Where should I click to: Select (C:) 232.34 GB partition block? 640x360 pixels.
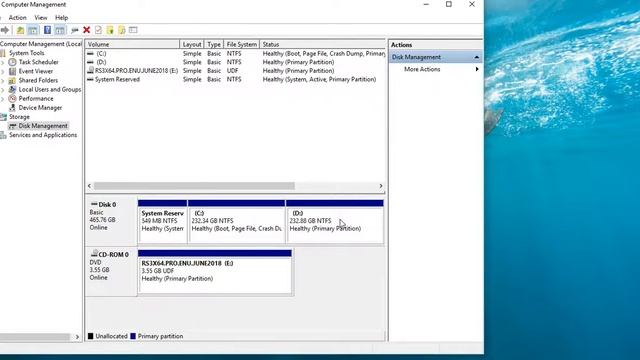click(236, 222)
